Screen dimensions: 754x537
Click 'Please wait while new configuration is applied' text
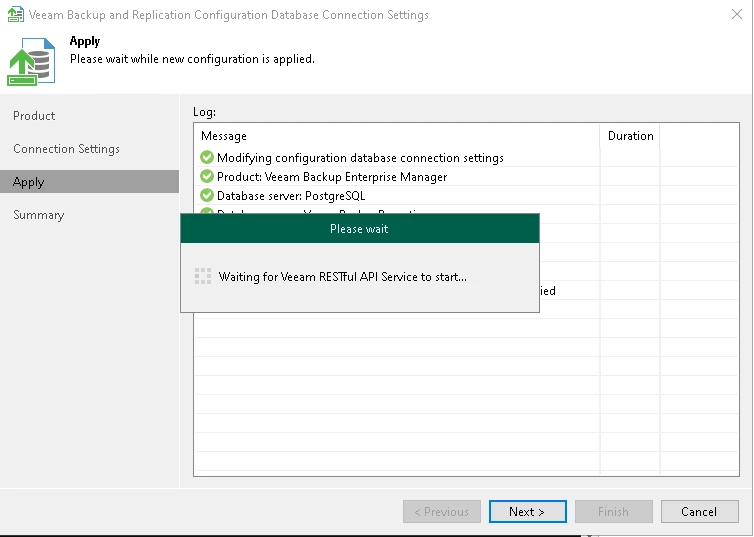click(x=192, y=59)
